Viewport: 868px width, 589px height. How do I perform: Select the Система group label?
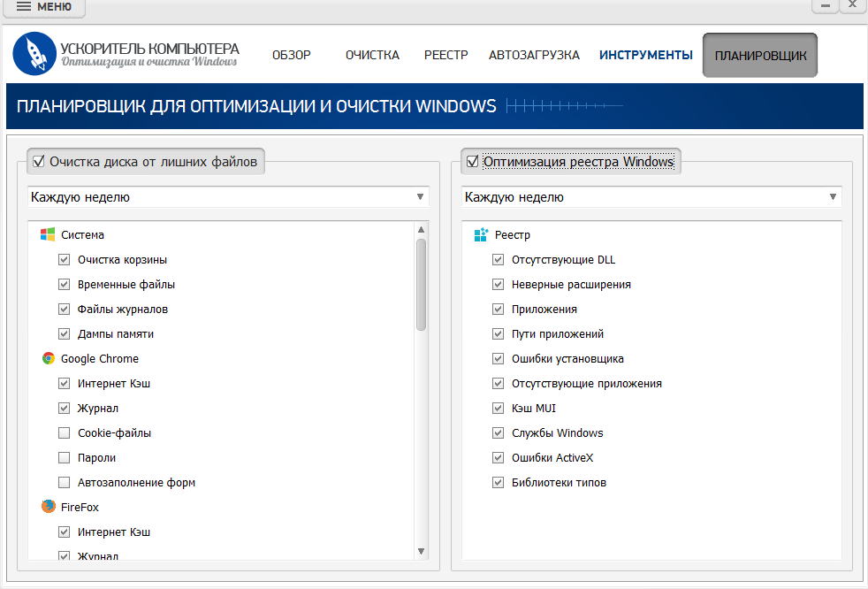(x=82, y=234)
